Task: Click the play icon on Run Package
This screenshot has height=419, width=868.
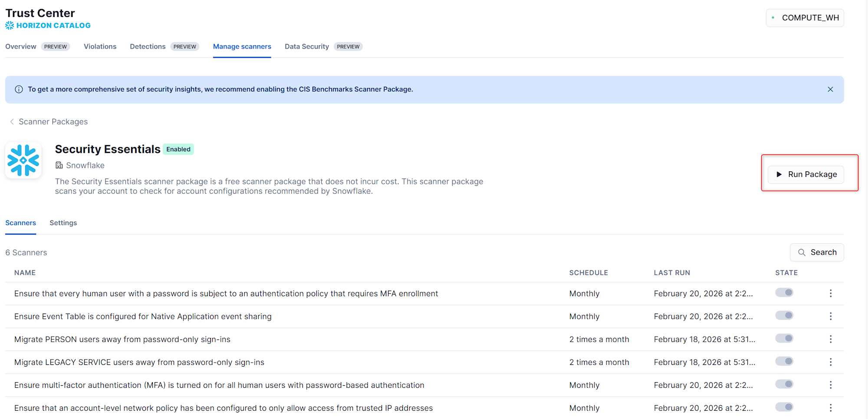Action: pyautogui.click(x=779, y=174)
